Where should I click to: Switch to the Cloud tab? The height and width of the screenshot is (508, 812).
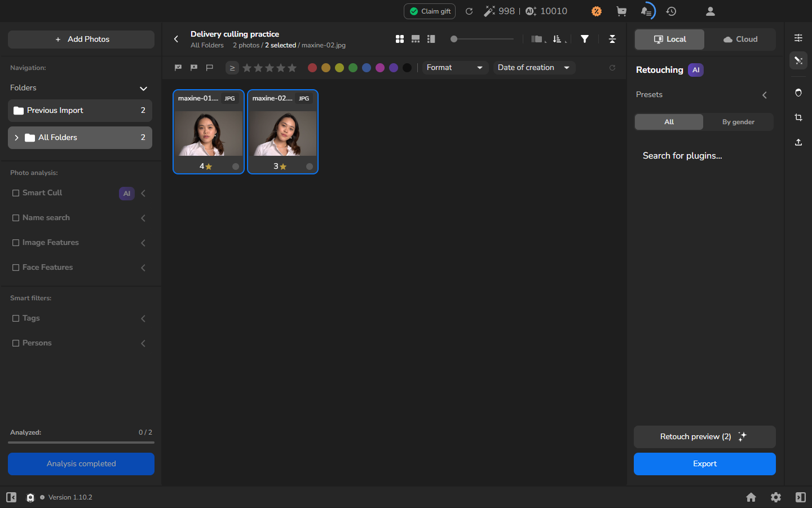pos(740,40)
